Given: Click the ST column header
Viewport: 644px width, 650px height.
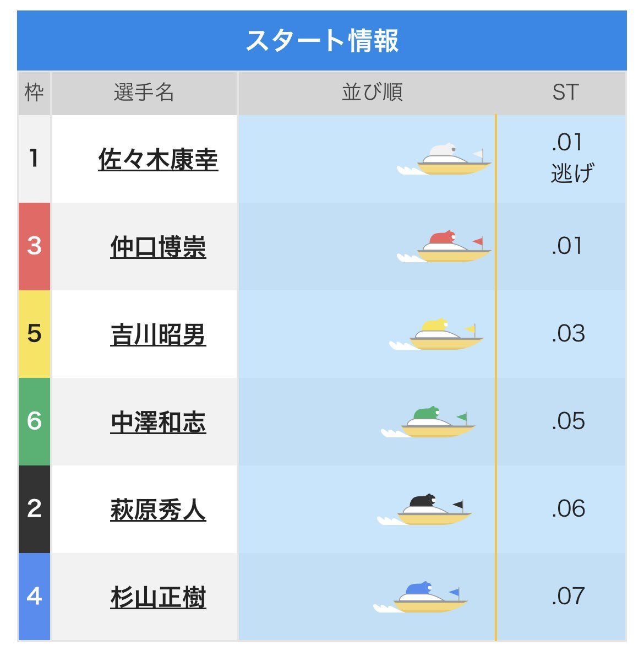Looking at the screenshot, I should 565,93.
